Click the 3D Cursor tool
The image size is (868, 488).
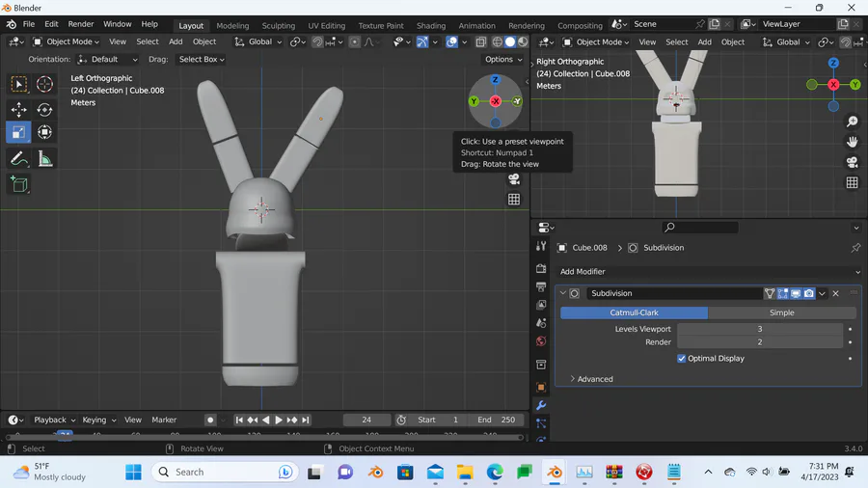[x=44, y=85]
